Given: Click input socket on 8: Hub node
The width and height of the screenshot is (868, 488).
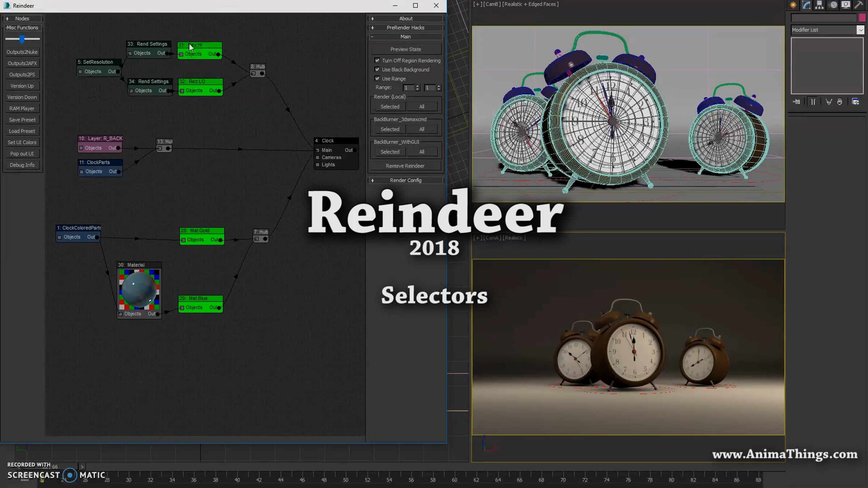Looking at the screenshot, I should point(253,74).
